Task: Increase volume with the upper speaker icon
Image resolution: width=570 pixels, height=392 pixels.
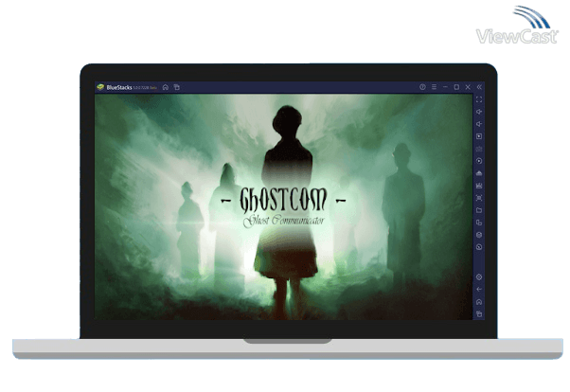Action: 479,112
